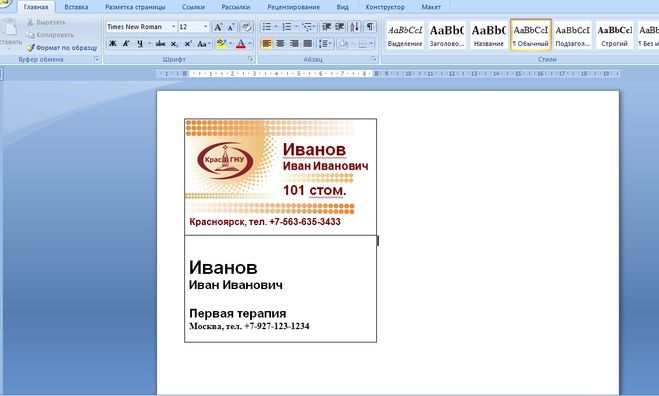Open the numbering dropdown arrow

(296, 27)
